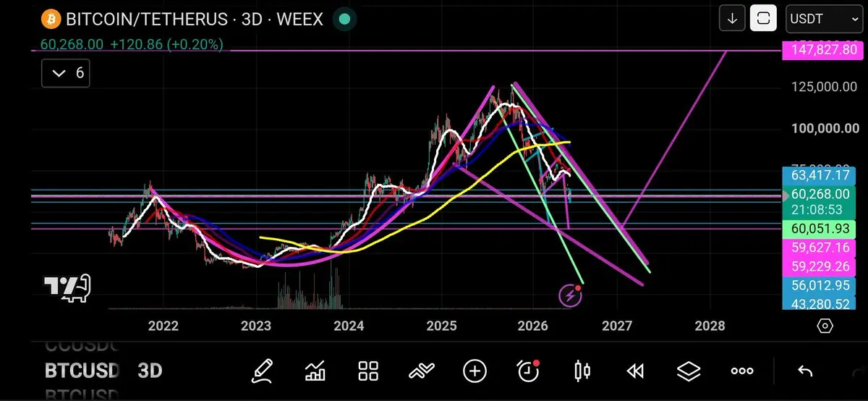
Task: Open the three-dot more menu
Action: (742, 371)
